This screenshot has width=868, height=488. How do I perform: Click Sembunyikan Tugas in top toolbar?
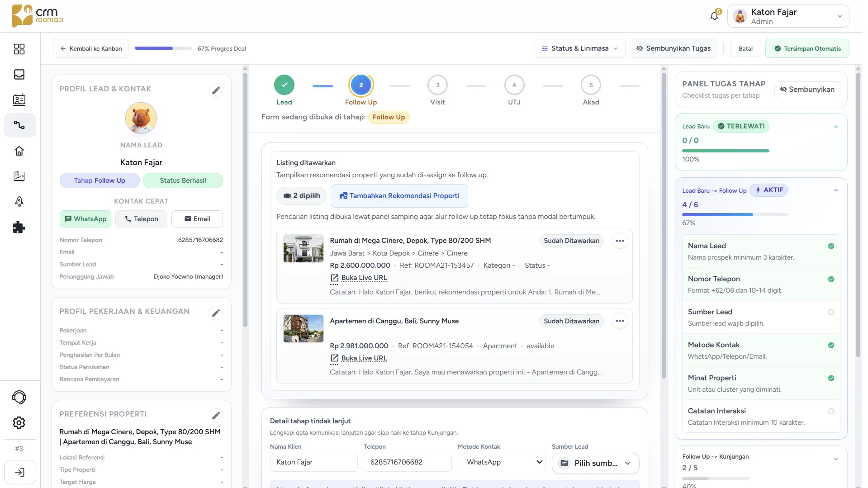point(673,48)
